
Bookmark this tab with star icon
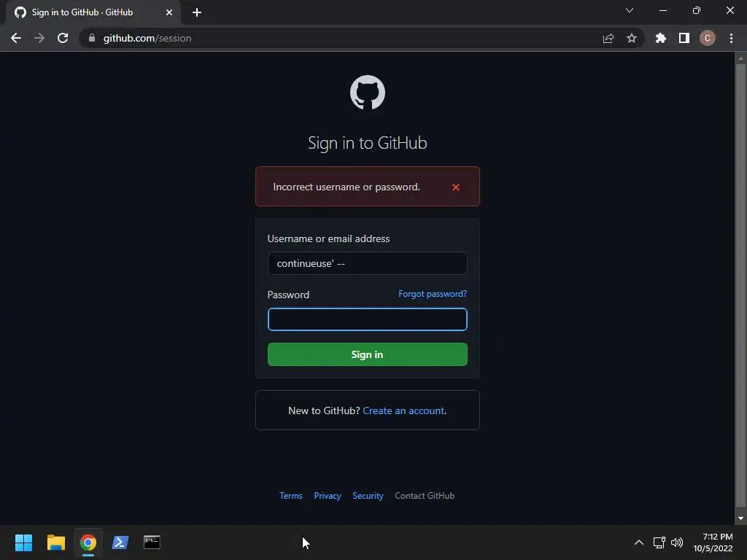click(632, 38)
